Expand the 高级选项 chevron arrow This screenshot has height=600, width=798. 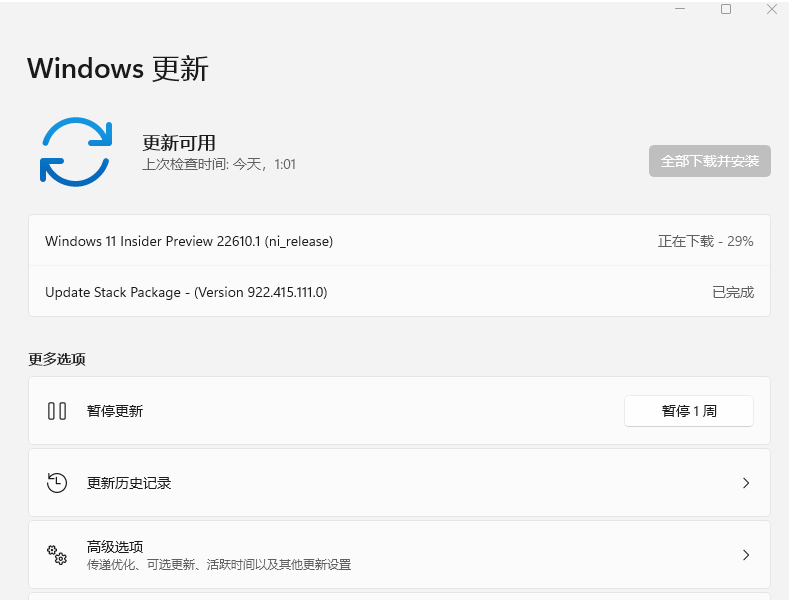746,554
